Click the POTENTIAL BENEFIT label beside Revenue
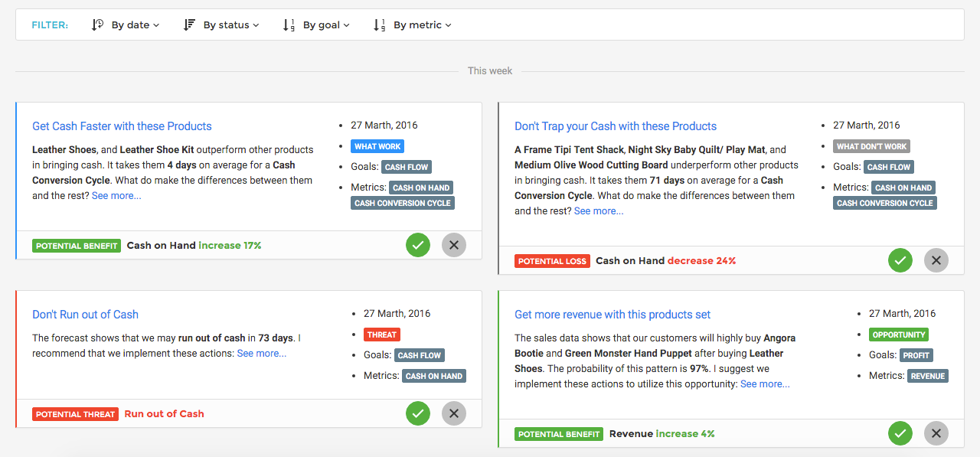The image size is (980, 457). point(559,434)
